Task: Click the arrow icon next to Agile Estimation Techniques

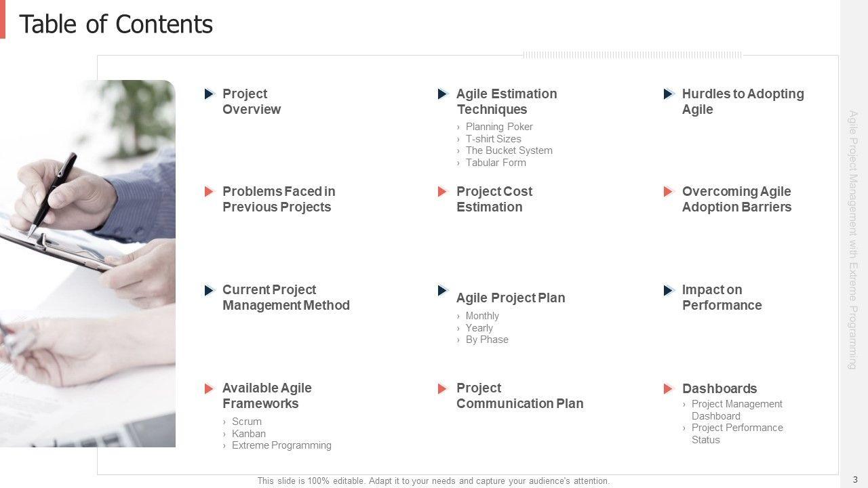Action: pos(443,94)
